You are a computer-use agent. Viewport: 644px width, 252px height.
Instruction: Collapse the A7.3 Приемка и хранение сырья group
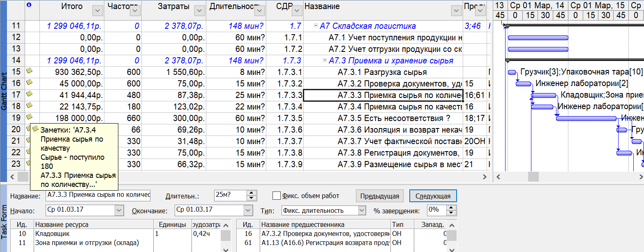coord(325,61)
